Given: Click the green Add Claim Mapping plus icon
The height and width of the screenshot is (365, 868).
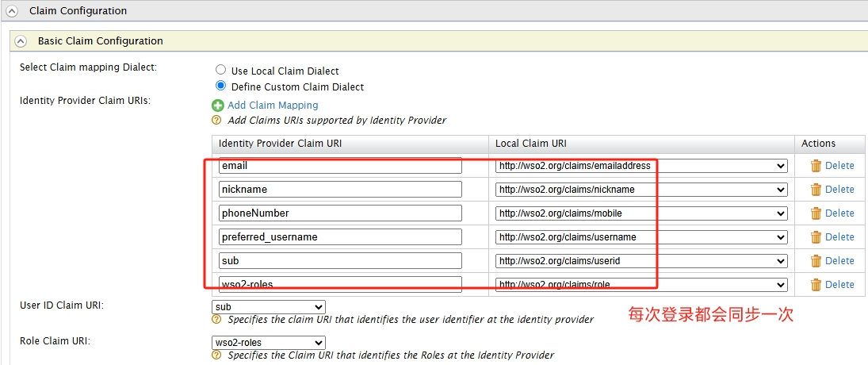Looking at the screenshot, I should [x=217, y=106].
